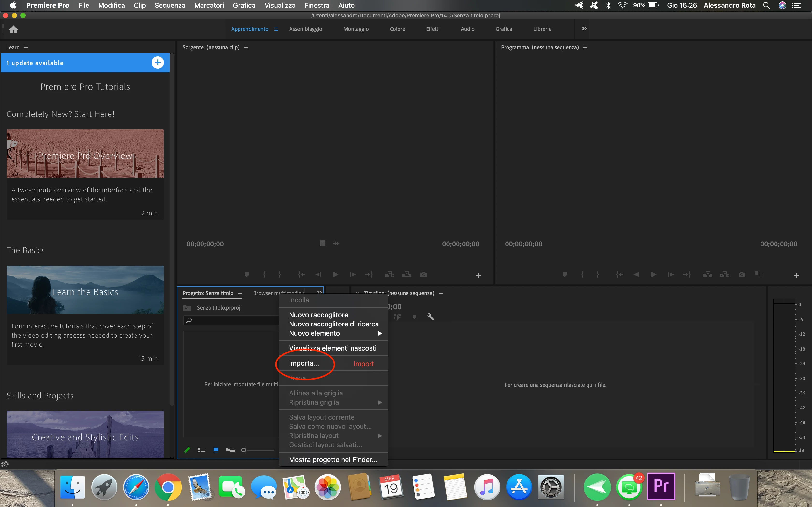The width and height of the screenshot is (812, 507).
Task: Click the Home icon in workspace bar
Action: pos(14,29)
